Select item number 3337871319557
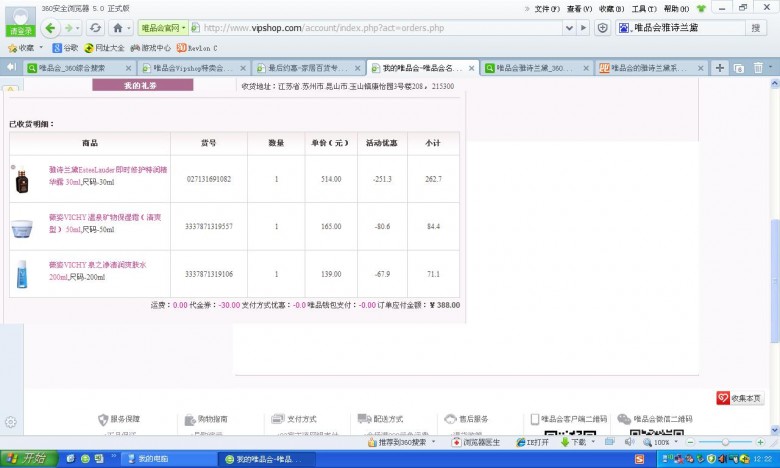This screenshot has width=780, height=468. point(209,226)
